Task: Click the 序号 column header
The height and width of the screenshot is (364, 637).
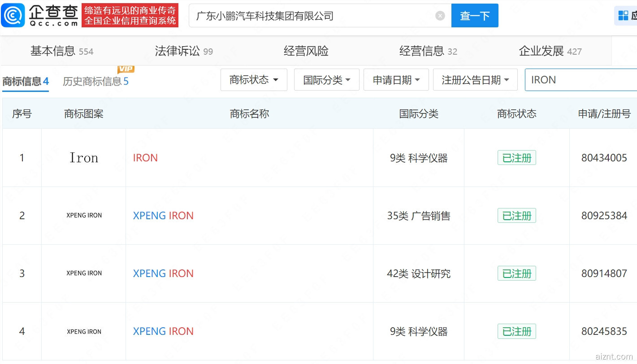Action: point(22,114)
